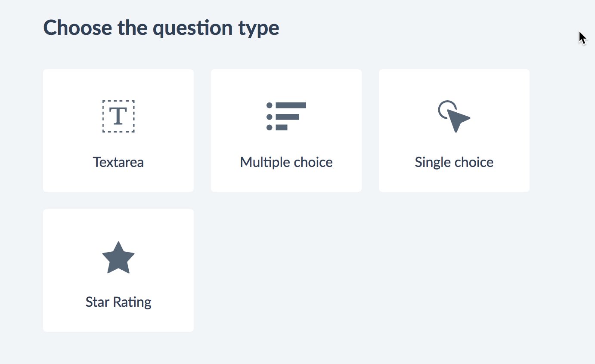This screenshot has height=364, width=595.
Task: Pick Single choice as the question type
Action: coord(454,131)
